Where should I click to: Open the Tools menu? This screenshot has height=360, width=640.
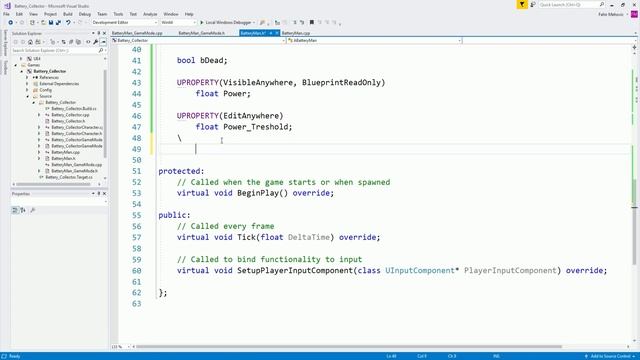(118, 14)
